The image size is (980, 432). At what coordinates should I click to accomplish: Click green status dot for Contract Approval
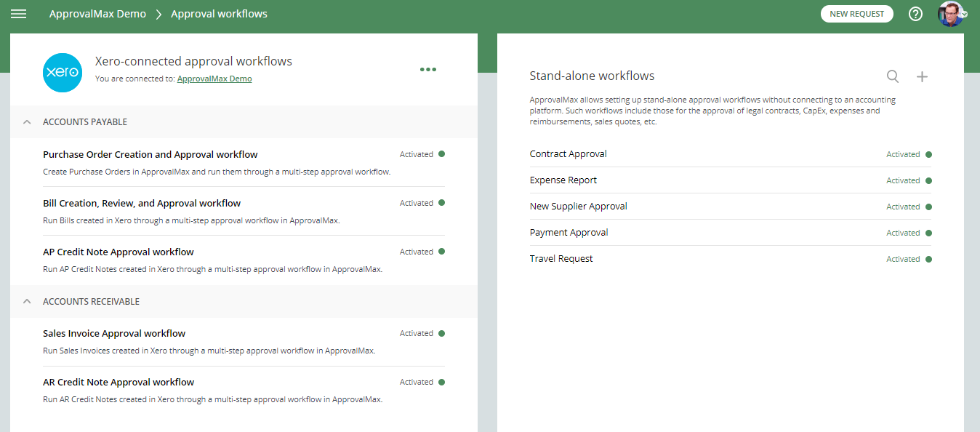(928, 154)
